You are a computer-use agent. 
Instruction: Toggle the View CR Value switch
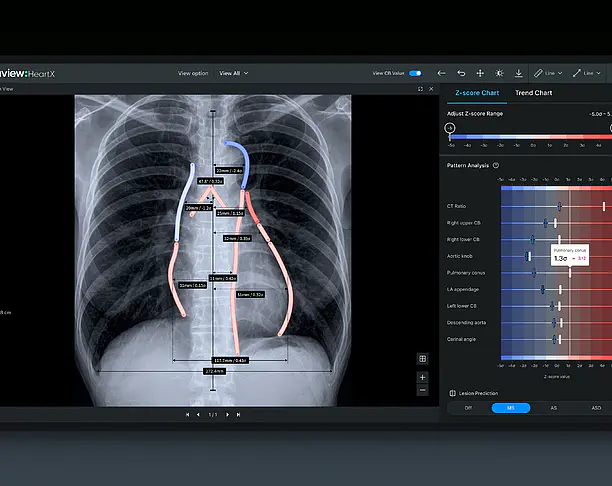click(x=415, y=73)
